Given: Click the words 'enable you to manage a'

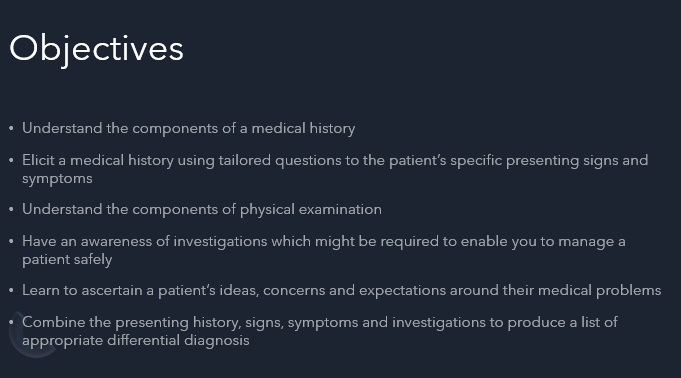Looking at the screenshot, I should tap(543, 241).
